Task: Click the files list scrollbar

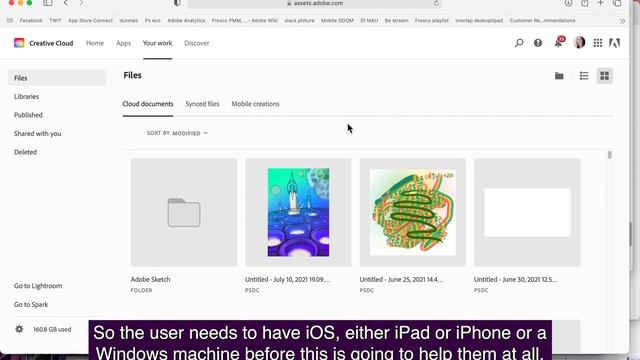Action: [609, 155]
